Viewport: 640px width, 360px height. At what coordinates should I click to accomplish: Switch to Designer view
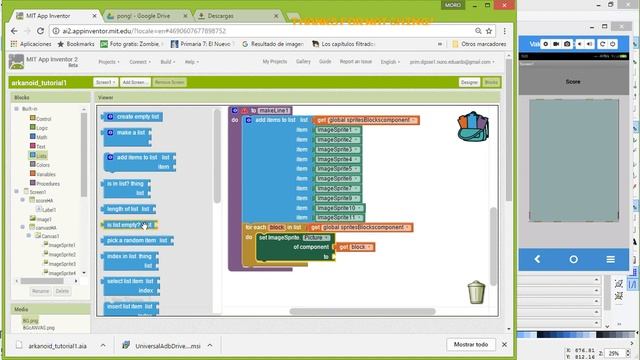coord(469,82)
